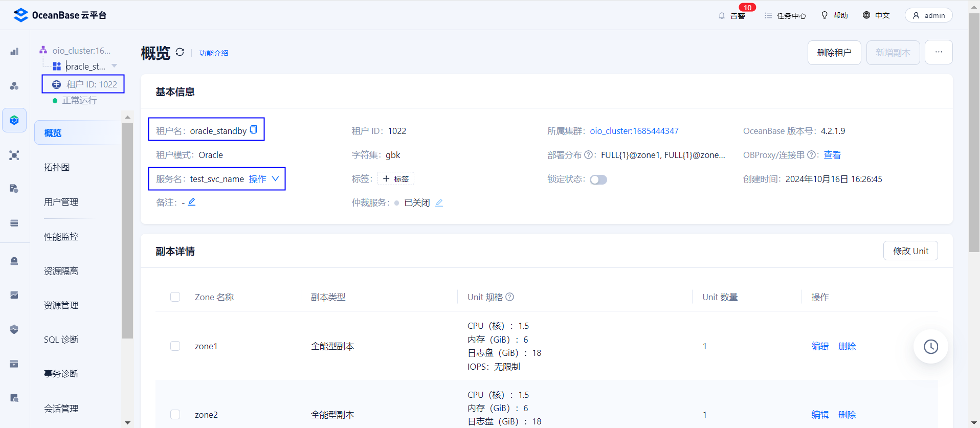
Task: Click 删除 for the zone2 replica
Action: (x=847, y=415)
